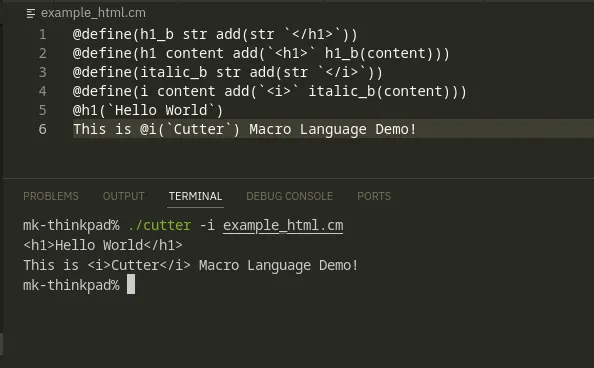Open the PROBLEMS panel tab

point(51,196)
